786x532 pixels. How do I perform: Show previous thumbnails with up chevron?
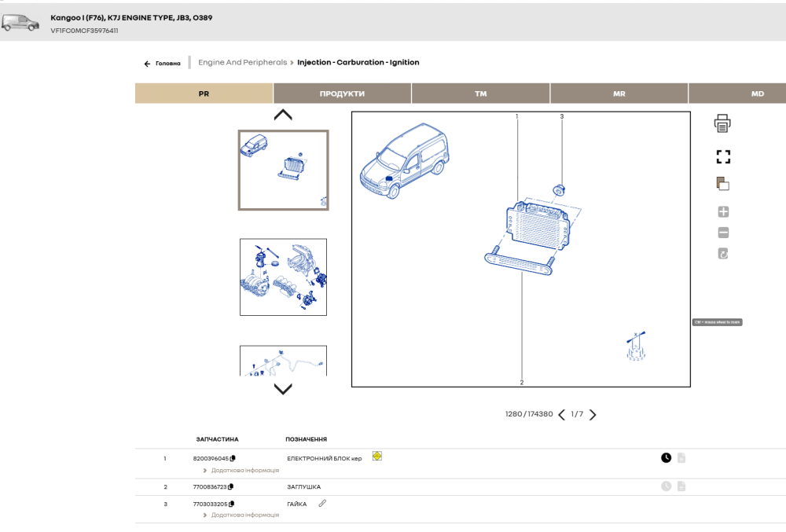283,115
